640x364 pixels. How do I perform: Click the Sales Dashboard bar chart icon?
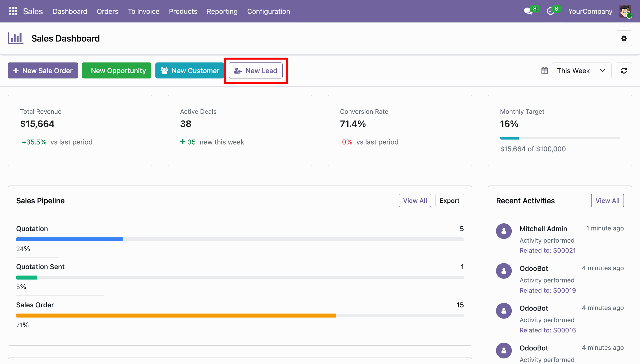coord(16,38)
